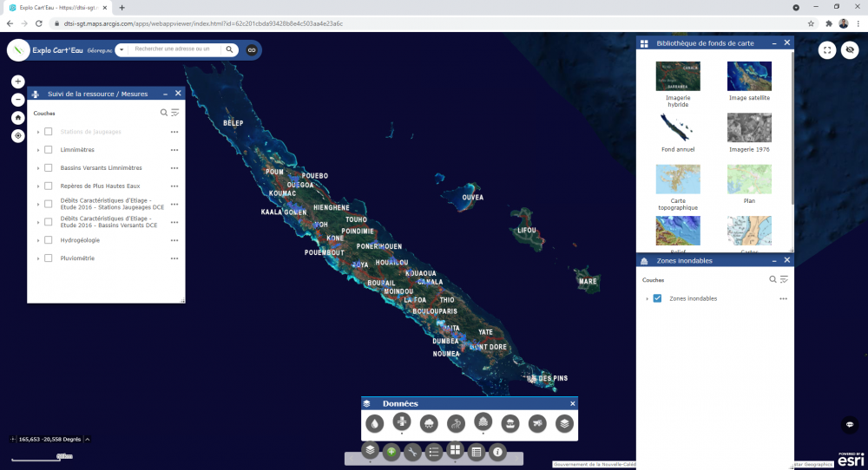Reload the page in Chrome
The height and width of the screenshot is (470, 868).
(x=39, y=23)
